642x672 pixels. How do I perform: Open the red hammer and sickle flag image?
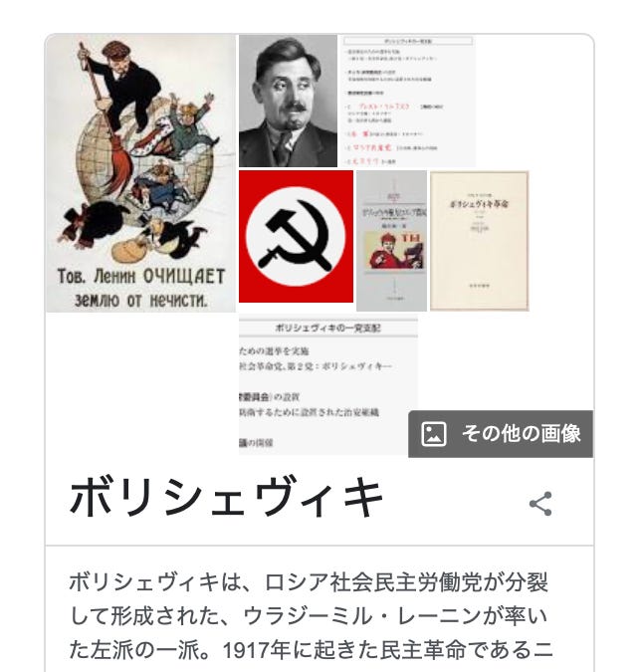[297, 237]
